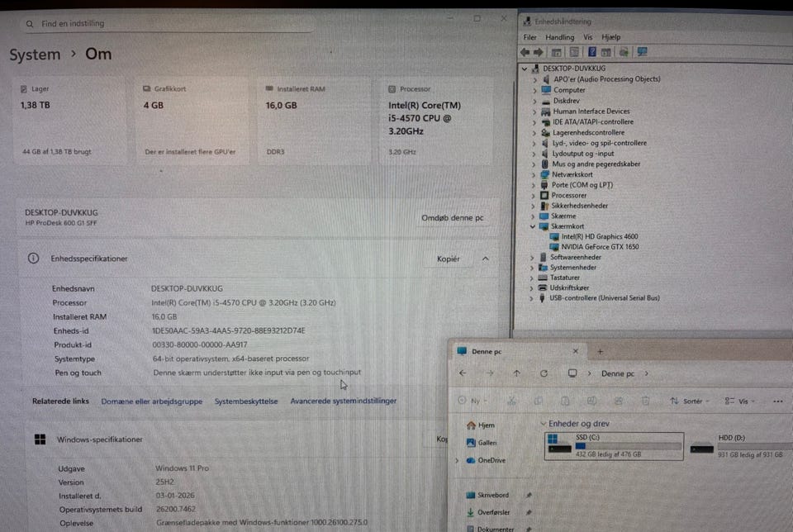Open the three-dots more menu in Explorer
The height and width of the screenshot is (532, 793).
point(778,401)
